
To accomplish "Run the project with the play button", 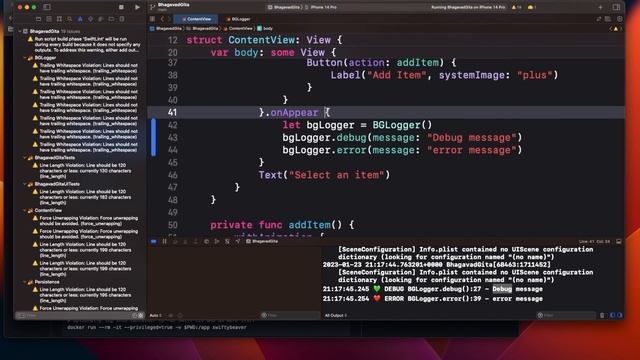I will click(137, 7).
